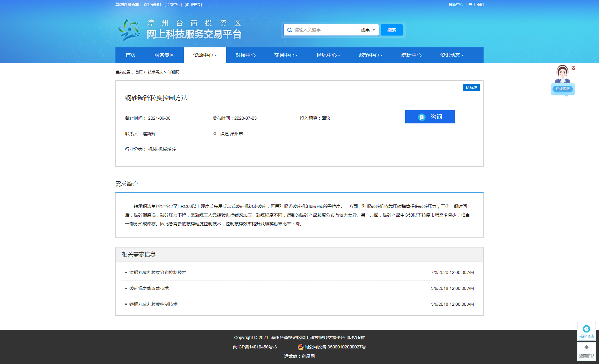
Task: Click the 闽ICP备14010456号-3 link
Action: pos(255,347)
